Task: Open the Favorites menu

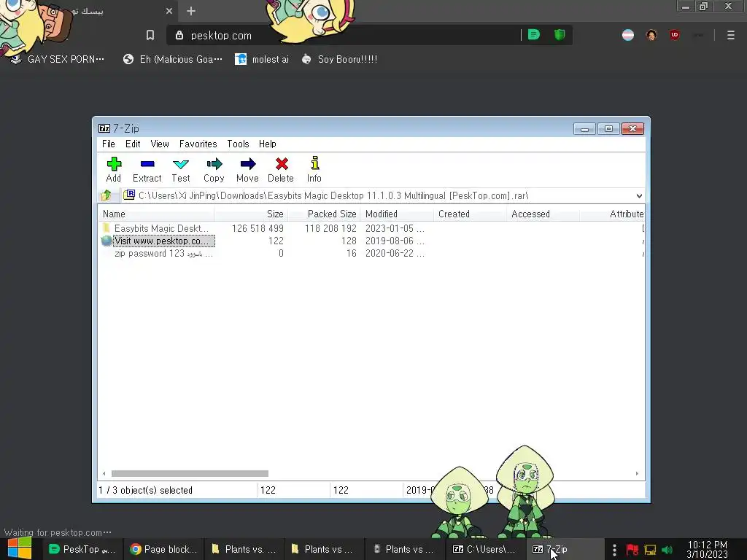Action: (x=198, y=144)
